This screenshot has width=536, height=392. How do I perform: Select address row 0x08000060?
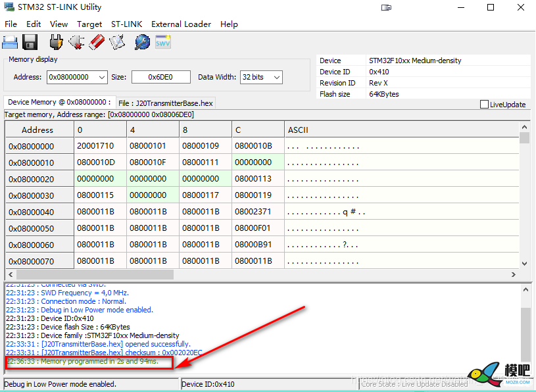[x=39, y=245]
